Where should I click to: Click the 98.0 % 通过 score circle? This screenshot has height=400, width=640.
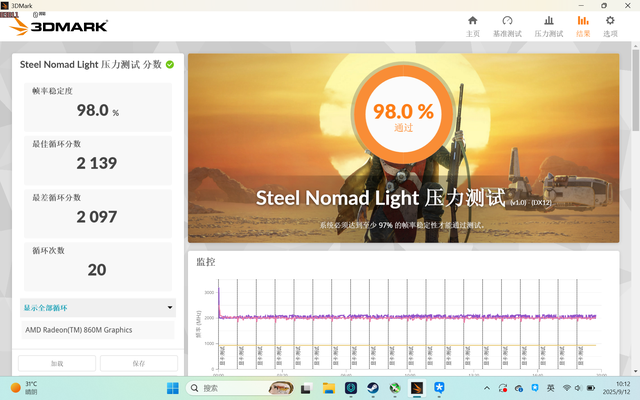(403, 113)
